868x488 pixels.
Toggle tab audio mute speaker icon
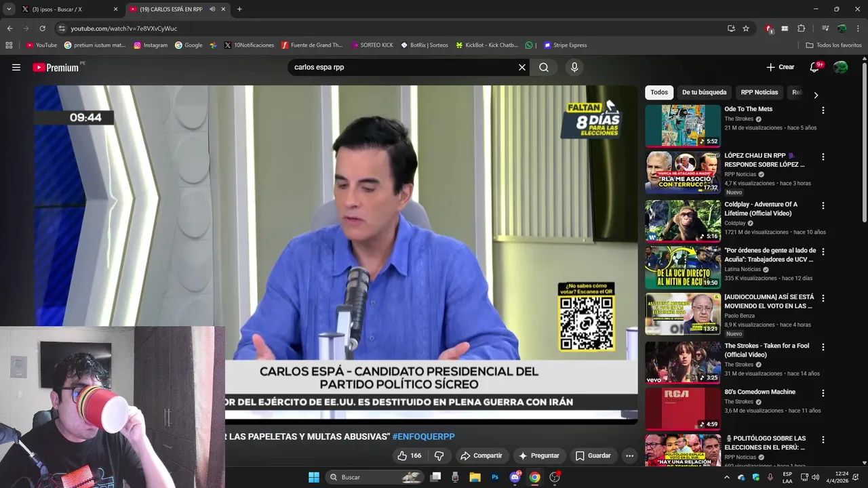tap(213, 9)
